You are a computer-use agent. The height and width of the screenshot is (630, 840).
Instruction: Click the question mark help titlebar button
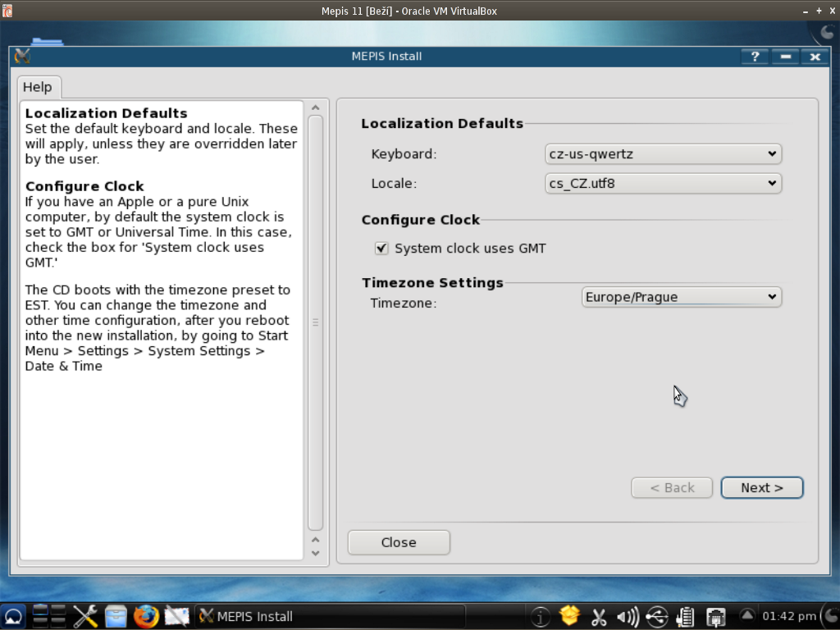click(x=756, y=57)
